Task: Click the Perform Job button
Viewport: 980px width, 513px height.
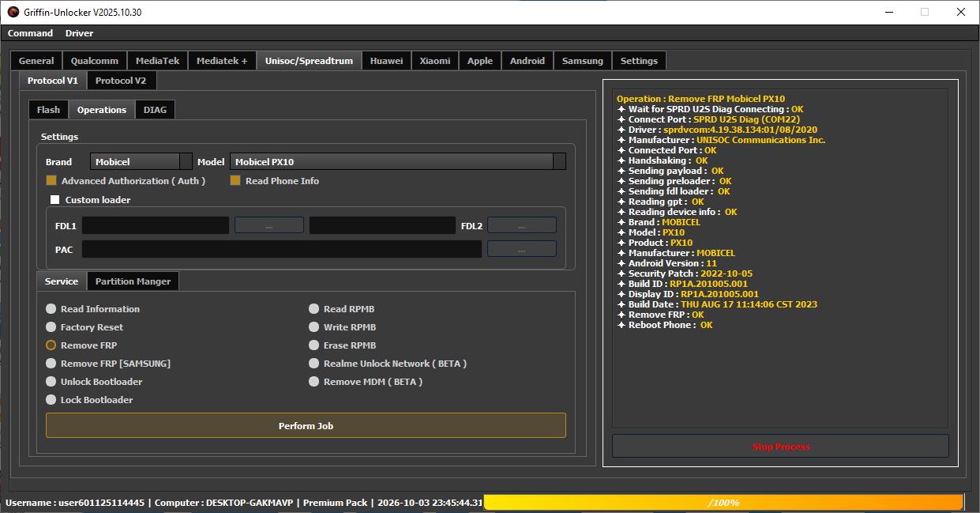Action: (x=306, y=425)
